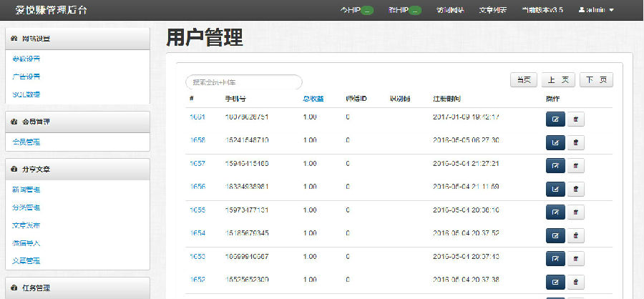
Task: Open the SQL data link in sidebar
Action: 26,94
